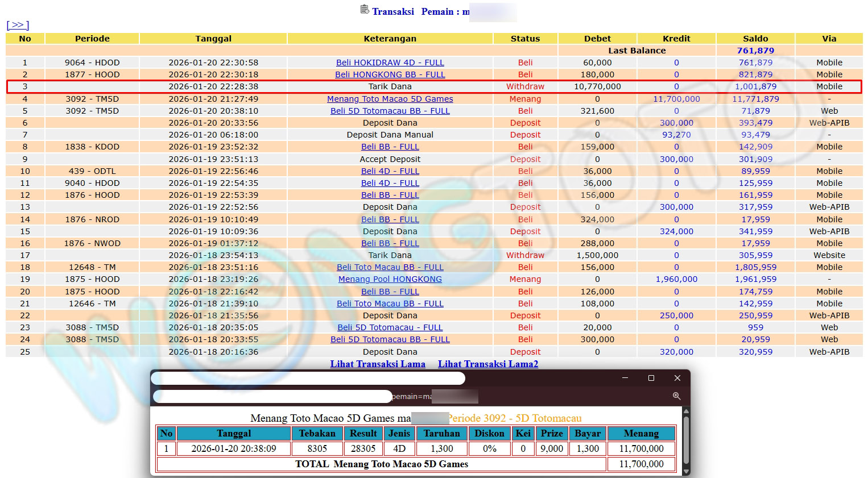Click Lihat Transaksi Lama2 link
Screen dimensions: 868x478
487,364
